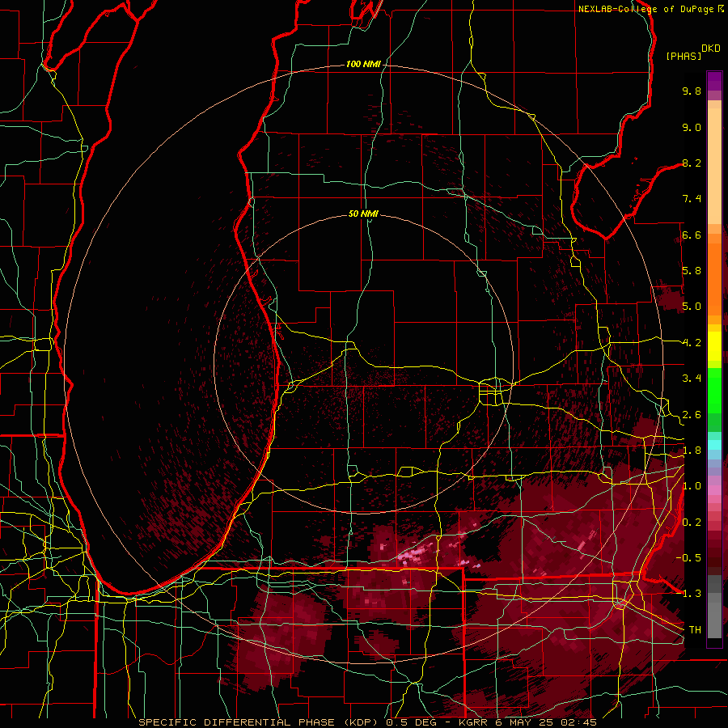This screenshot has height=728, width=728.
Task: Pick the cyan band of the color scale
Action: pyautogui.click(x=714, y=445)
